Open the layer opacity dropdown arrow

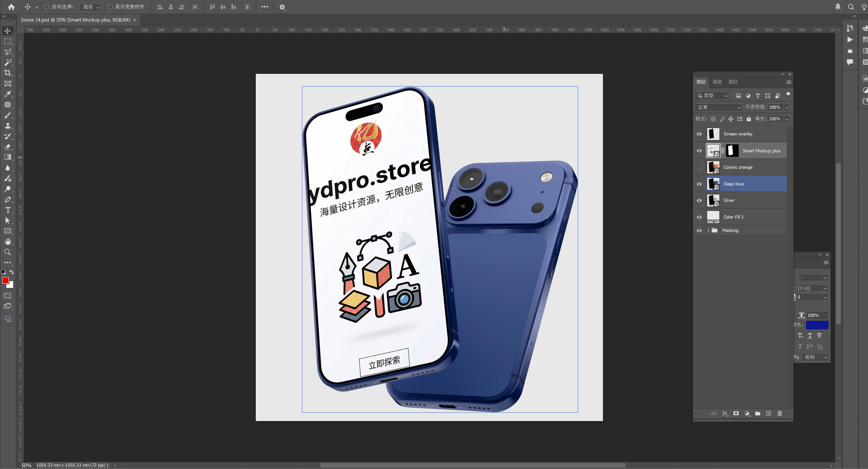coord(787,107)
